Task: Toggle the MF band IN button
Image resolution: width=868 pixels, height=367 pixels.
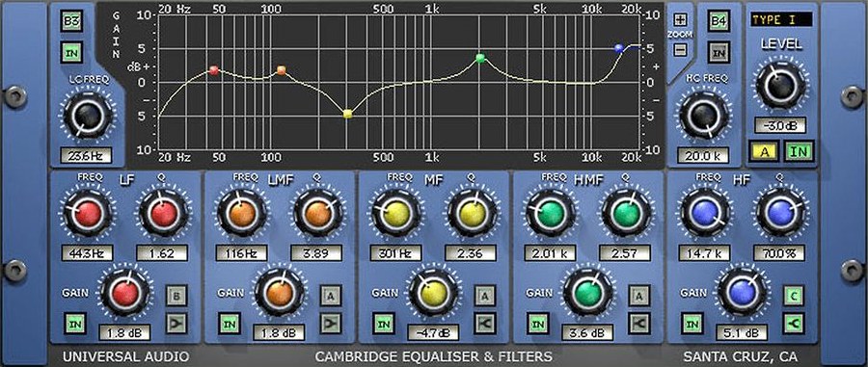Action: click(383, 324)
